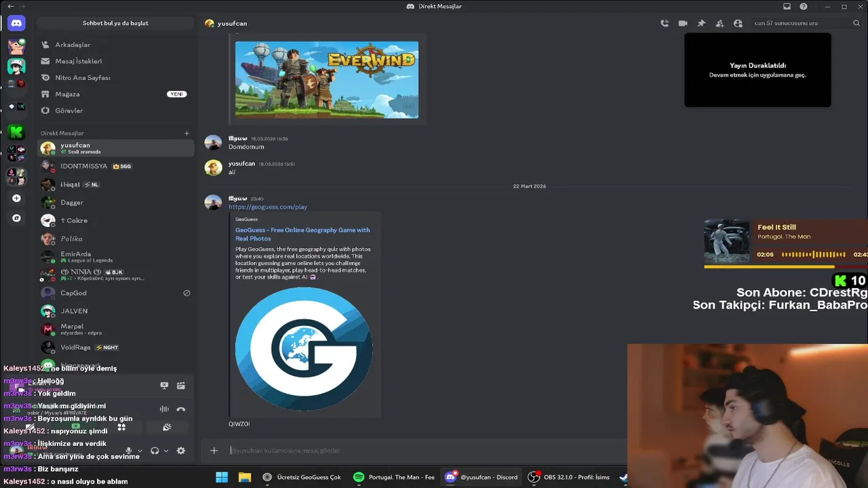Image resolution: width=868 pixels, height=488 pixels.
Task: Show the user profile panel
Action: [738, 23]
